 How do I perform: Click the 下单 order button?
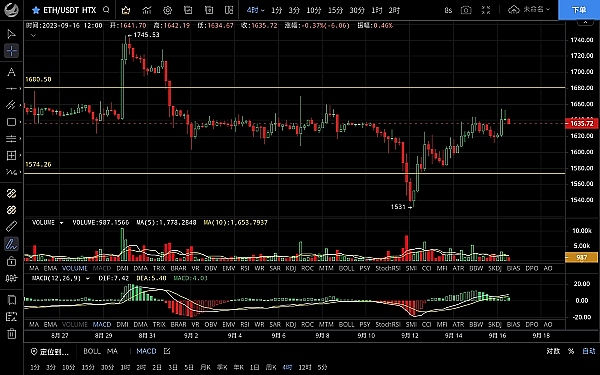pos(579,10)
